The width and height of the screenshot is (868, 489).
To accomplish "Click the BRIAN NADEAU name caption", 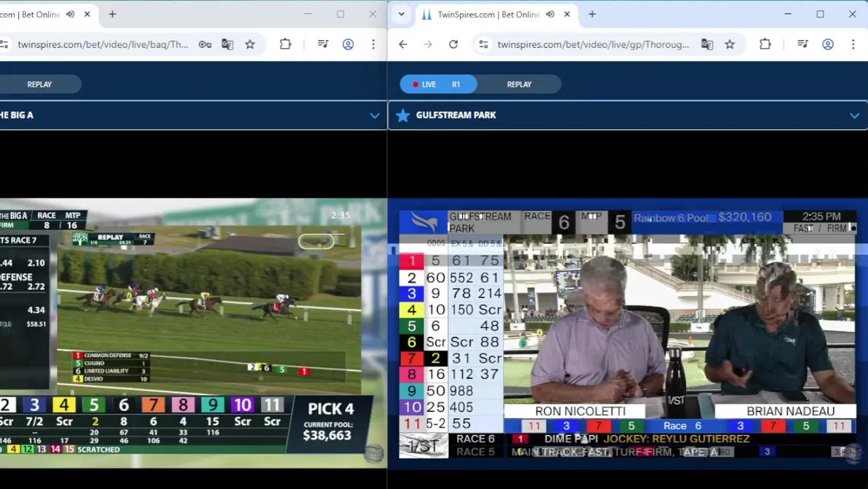I will [791, 412].
